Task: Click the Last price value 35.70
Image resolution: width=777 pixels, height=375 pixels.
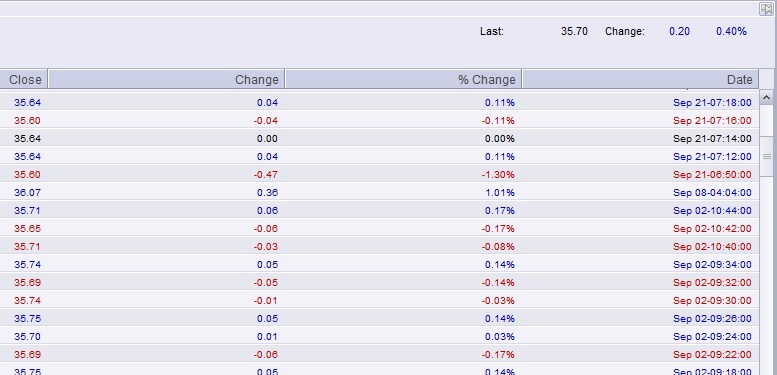Action: [x=574, y=31]
